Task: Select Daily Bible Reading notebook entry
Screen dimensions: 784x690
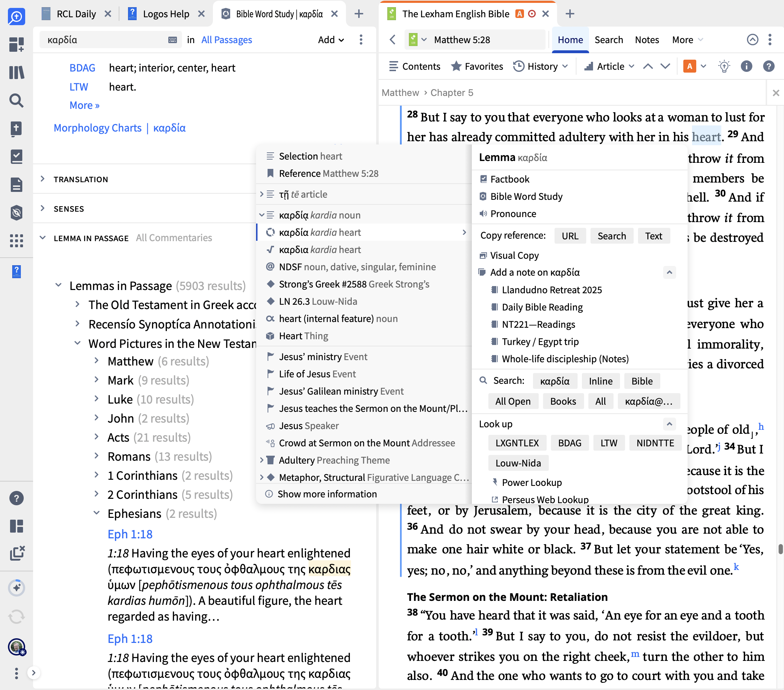Action: (542, 307)
